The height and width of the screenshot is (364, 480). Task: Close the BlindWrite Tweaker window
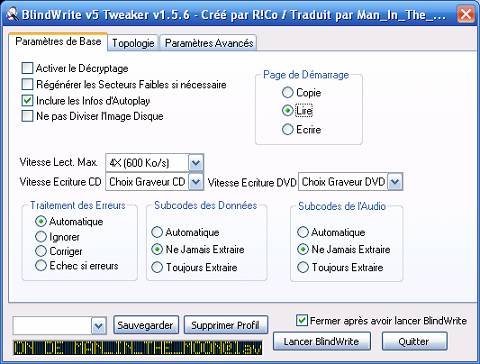[x=466, y=15]
